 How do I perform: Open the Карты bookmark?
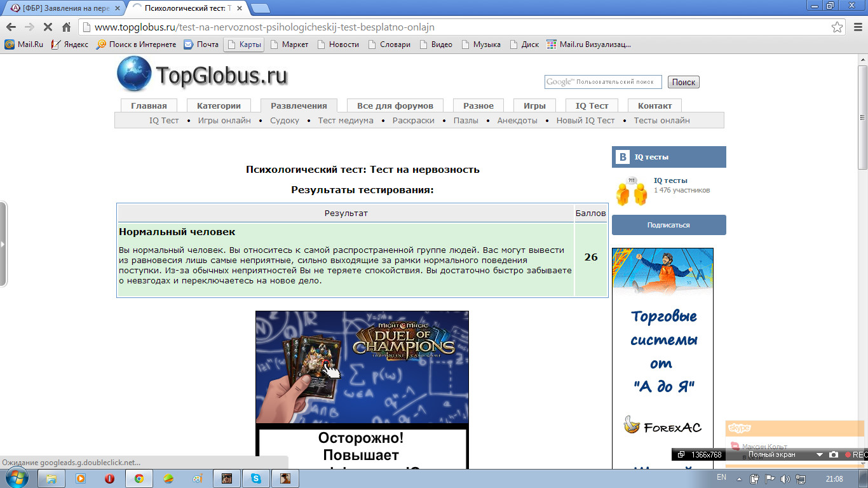[x=243, y=44]
